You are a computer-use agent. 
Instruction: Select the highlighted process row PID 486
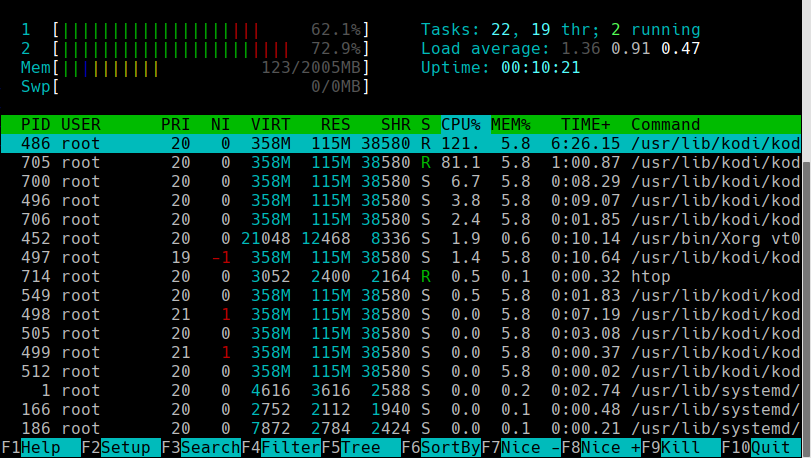click(x=401, y=143)
